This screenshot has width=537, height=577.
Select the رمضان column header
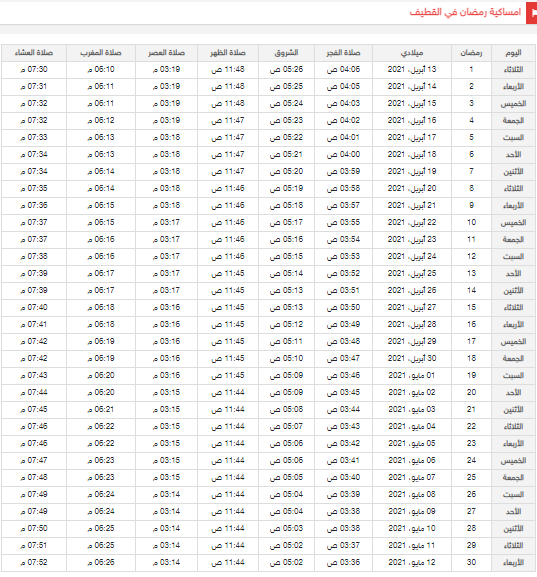coord(471,53)
